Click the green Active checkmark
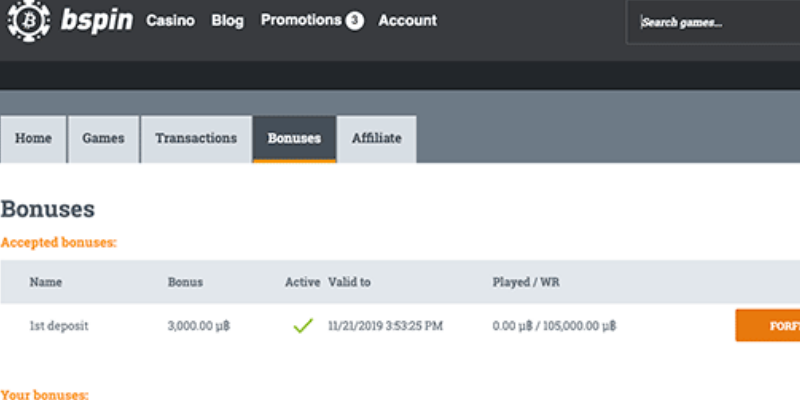Screen dimensions: 800x400 pos(302,325)
